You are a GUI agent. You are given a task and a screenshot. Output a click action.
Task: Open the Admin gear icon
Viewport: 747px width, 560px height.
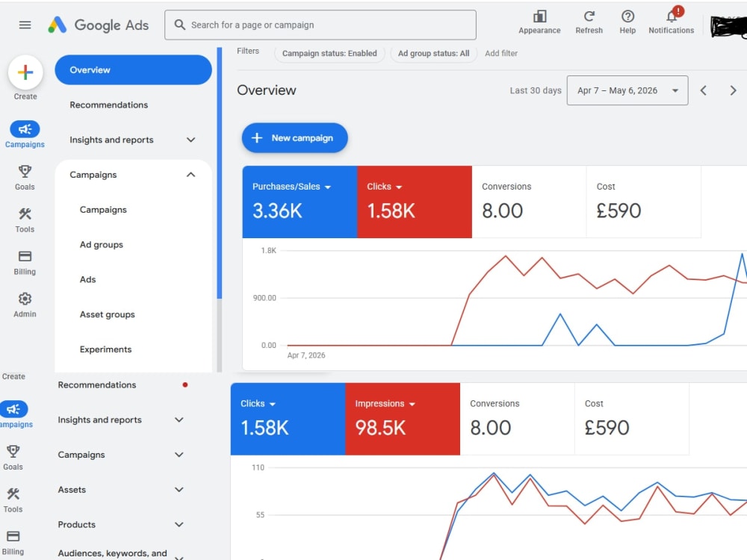click(x=25, y=299)
